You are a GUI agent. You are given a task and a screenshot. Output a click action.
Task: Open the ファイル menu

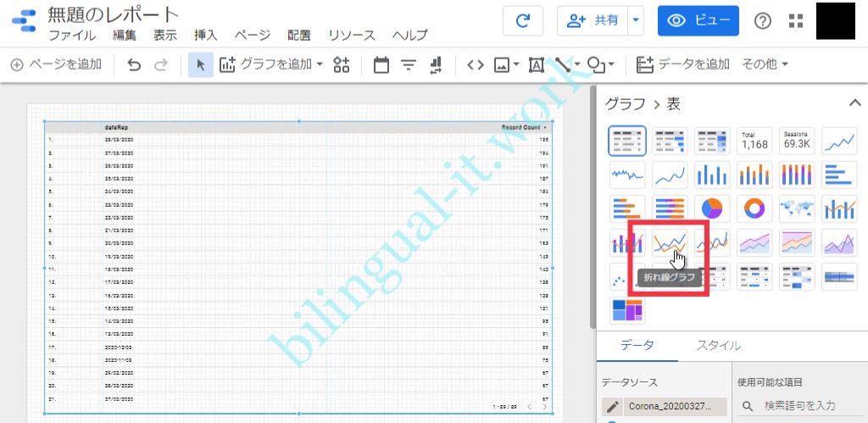point(72,36)
